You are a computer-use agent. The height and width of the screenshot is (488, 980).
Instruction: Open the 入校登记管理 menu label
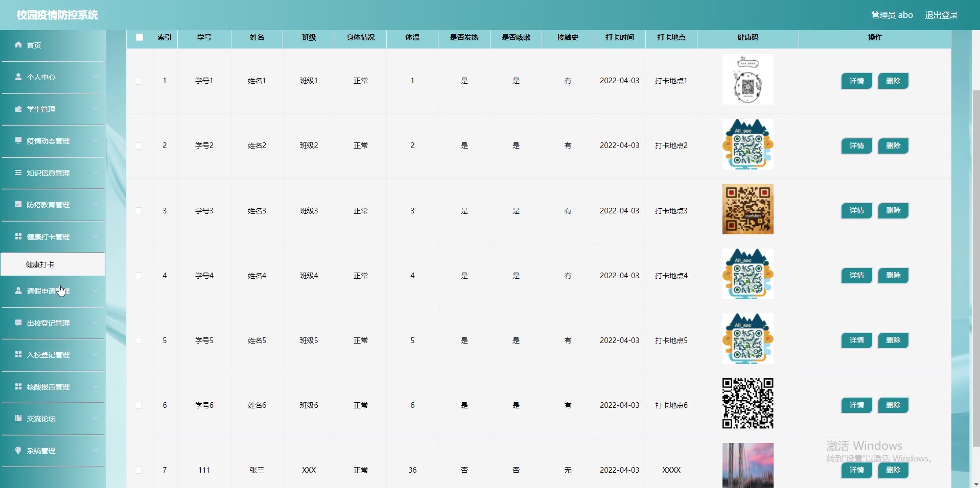48,355
